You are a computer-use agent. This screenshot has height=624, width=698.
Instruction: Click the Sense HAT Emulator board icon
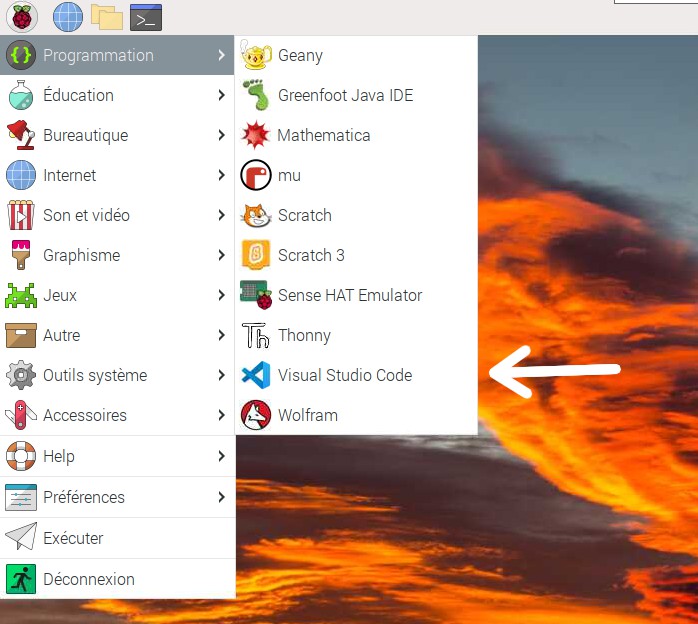pos(256,295)
